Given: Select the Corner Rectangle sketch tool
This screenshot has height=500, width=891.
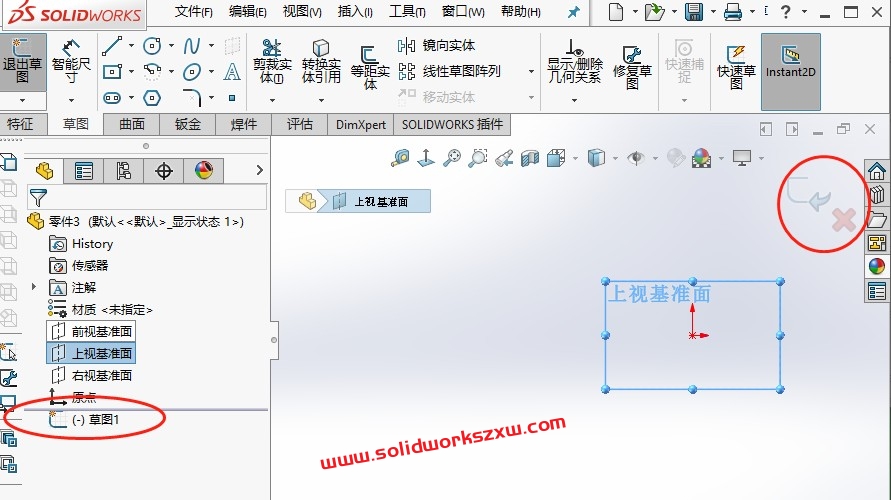Looking at the screenshot, I should [112, 72].
